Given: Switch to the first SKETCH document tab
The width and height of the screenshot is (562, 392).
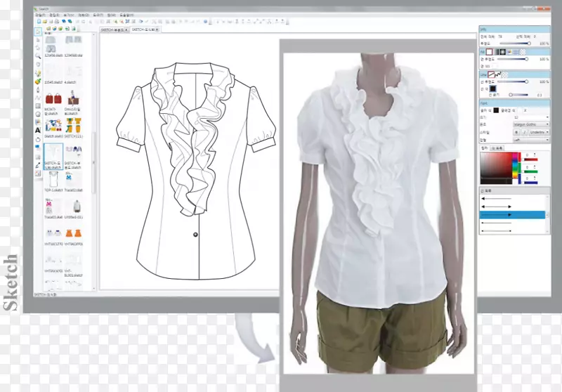Looking at the screenshot, I should coord(113,30).
